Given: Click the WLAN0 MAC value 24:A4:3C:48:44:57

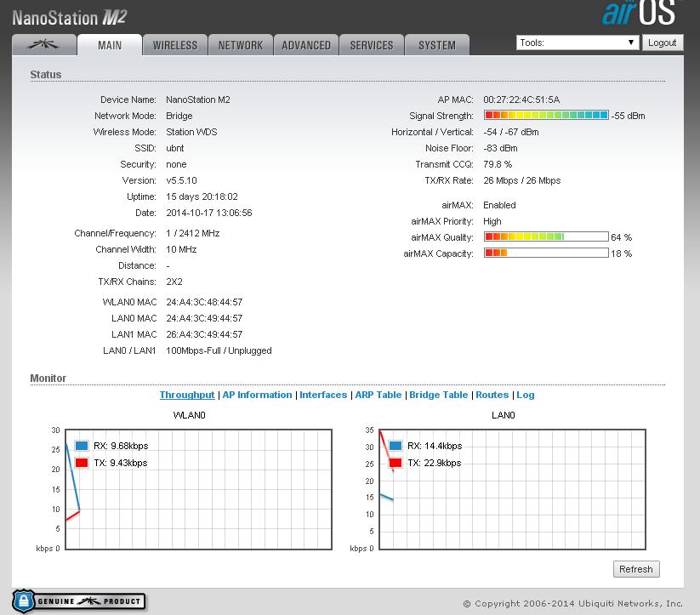Looking at the screenshot, I should [x=204, y=302].
